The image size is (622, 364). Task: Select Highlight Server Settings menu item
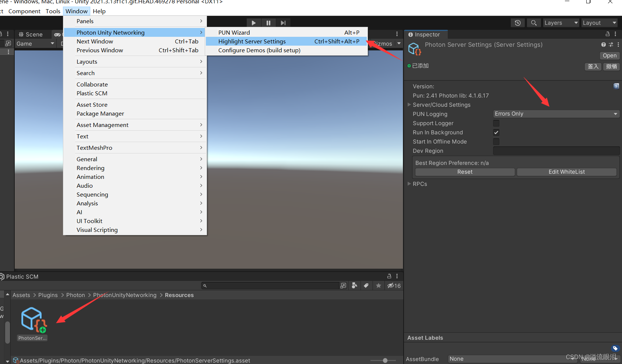[x=287, y=42]
